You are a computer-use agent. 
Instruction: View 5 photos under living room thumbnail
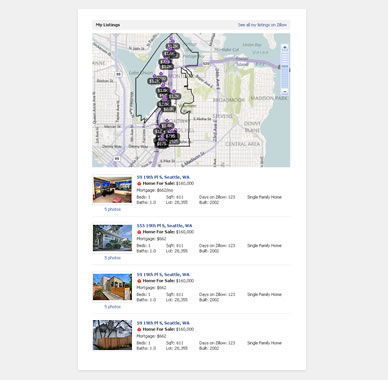113,209
